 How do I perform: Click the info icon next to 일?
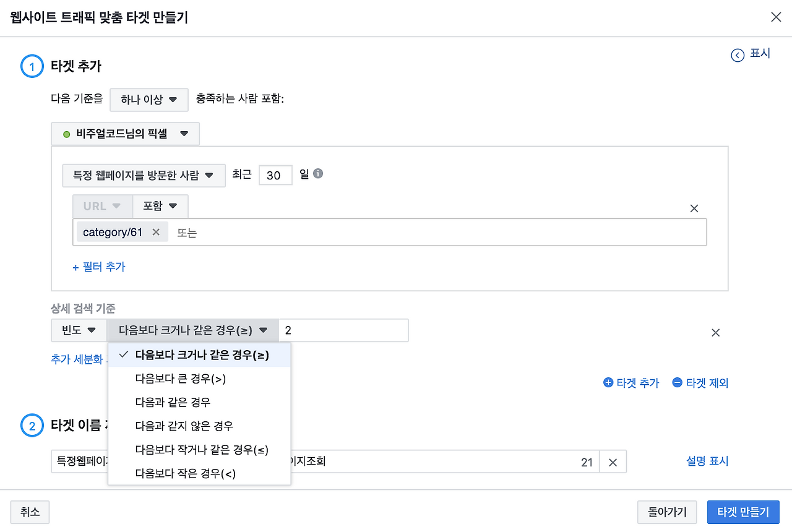point(318,174)
